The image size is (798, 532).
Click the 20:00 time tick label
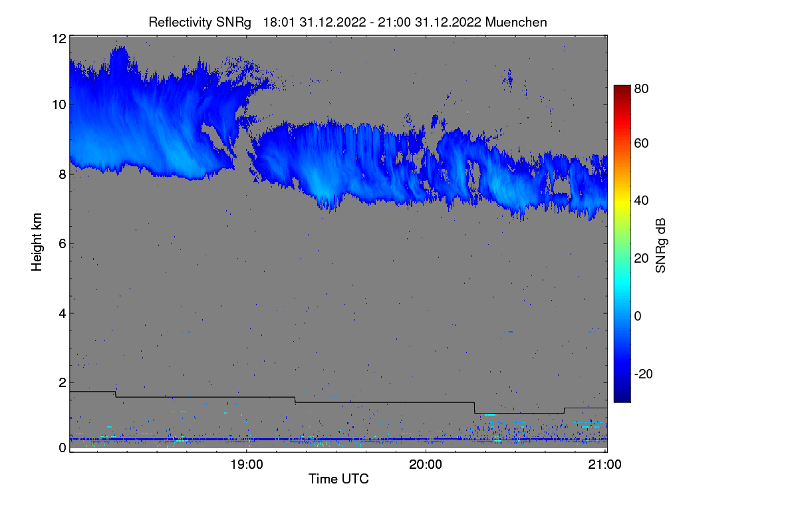426,465
